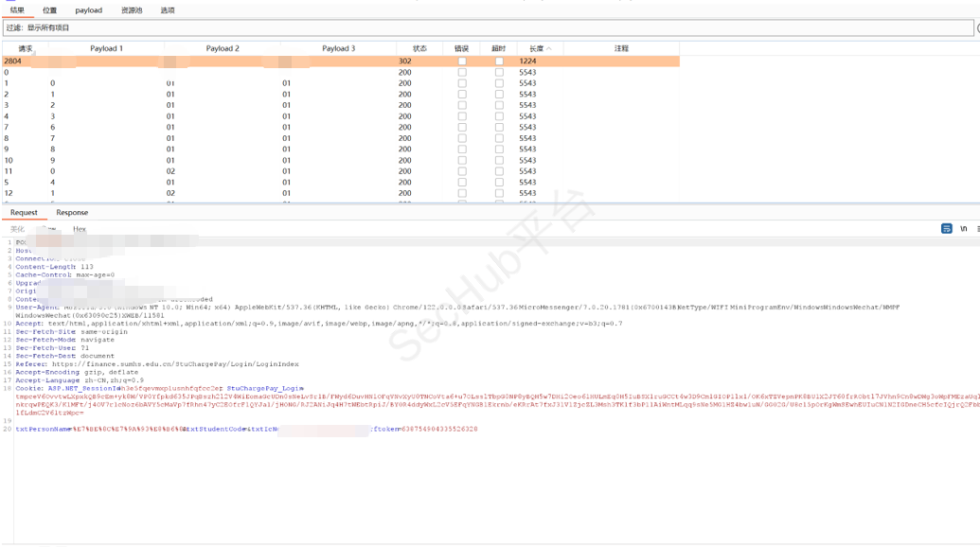
Task: Select the highlighted 302 result row 2804
Action: coord(284,62)
